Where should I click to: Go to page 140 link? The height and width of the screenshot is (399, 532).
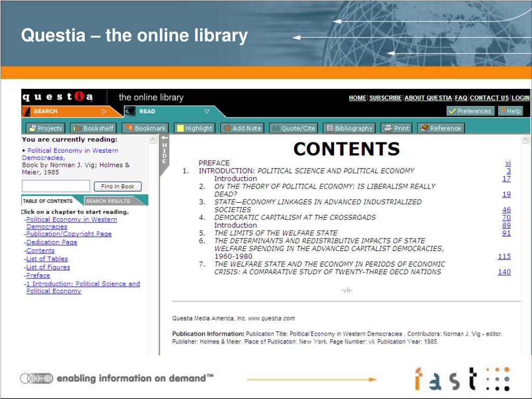tap(504, 272)
